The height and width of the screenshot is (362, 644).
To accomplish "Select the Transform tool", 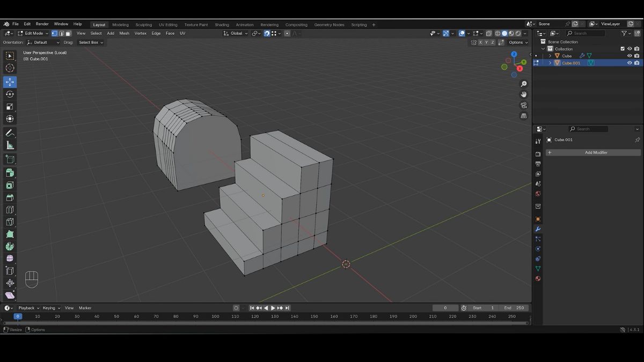I will [x=10, y=119].
